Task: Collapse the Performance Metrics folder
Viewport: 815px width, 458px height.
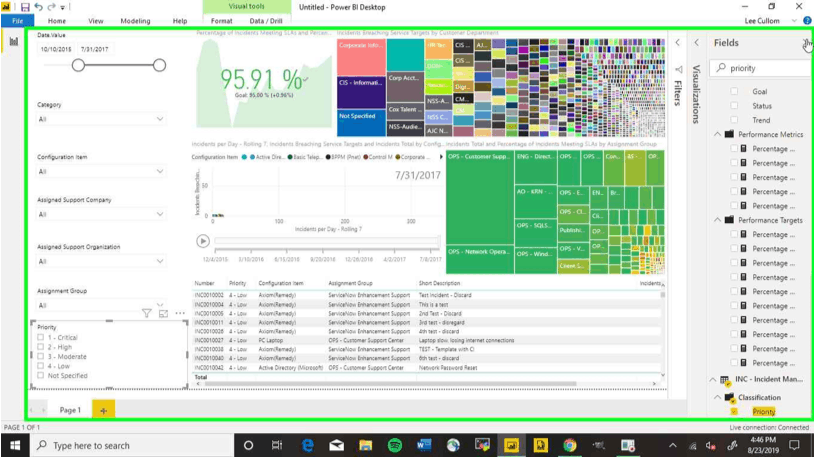Action: [x=717, y=134]
